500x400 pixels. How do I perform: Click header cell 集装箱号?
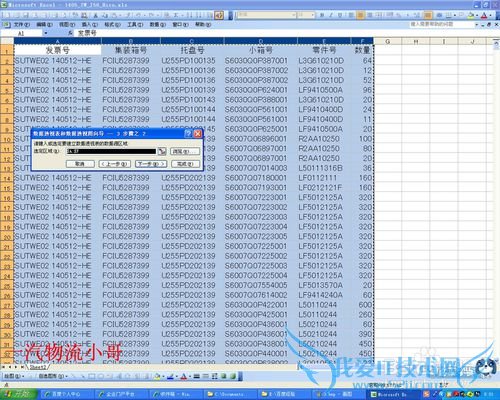point(131,50)
